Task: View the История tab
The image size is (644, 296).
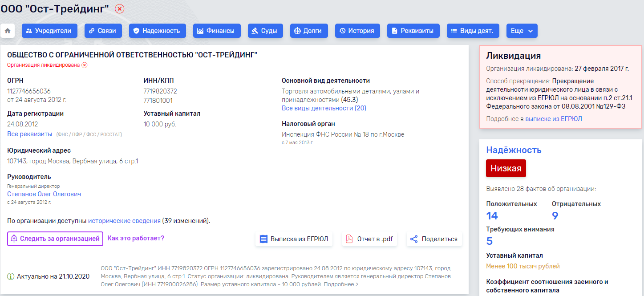Action: point(357,31)
